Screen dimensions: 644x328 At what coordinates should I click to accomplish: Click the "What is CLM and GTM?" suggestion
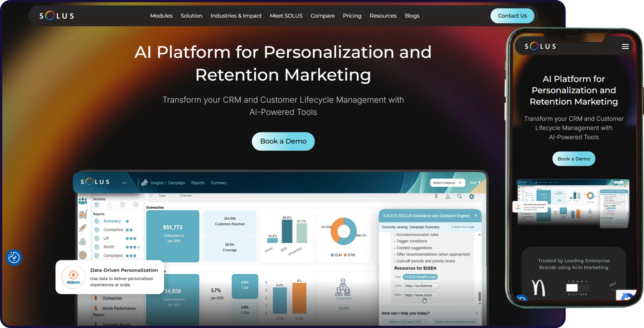[405, 322]
